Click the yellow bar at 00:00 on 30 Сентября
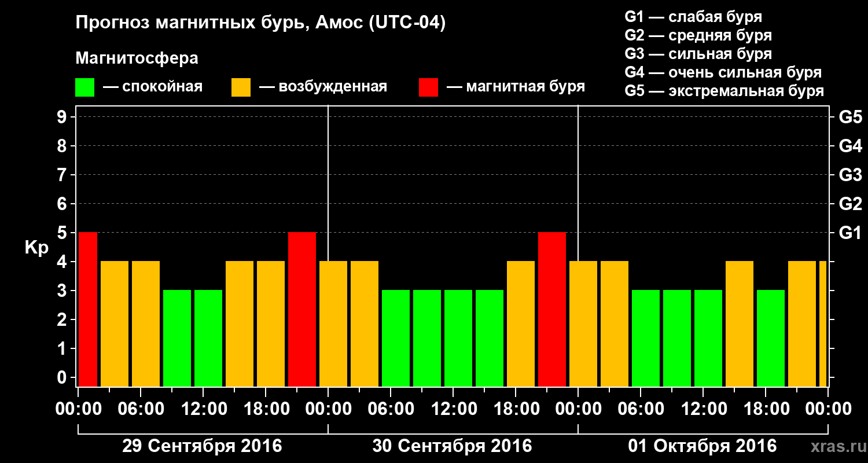The image size is (868, 463). pyautogui.click(x=333, y=324)
